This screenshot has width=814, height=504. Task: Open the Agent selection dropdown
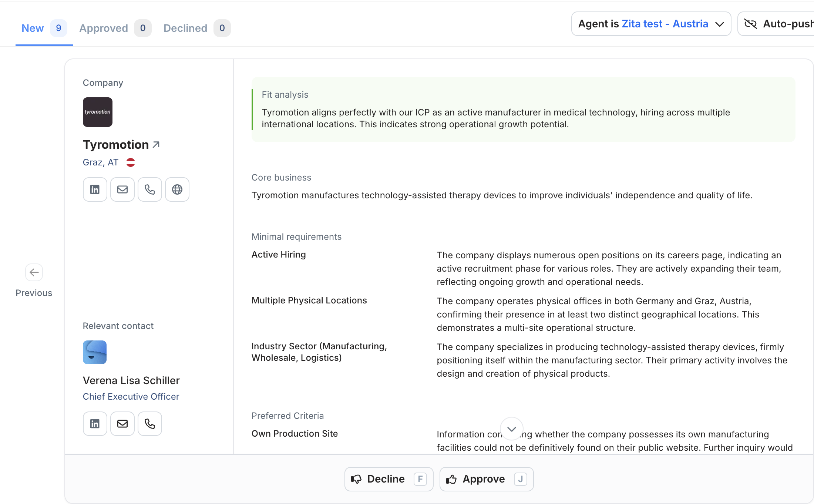(644, 24)
